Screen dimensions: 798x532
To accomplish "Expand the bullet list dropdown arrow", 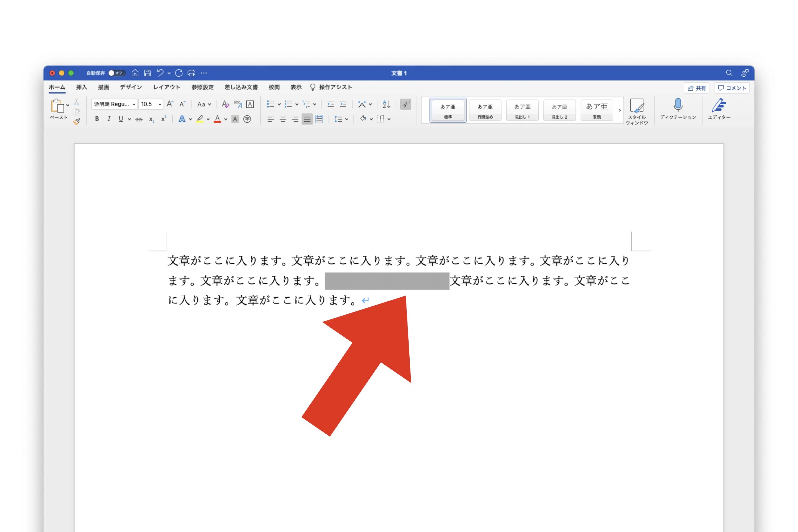I will coord(279,105).
